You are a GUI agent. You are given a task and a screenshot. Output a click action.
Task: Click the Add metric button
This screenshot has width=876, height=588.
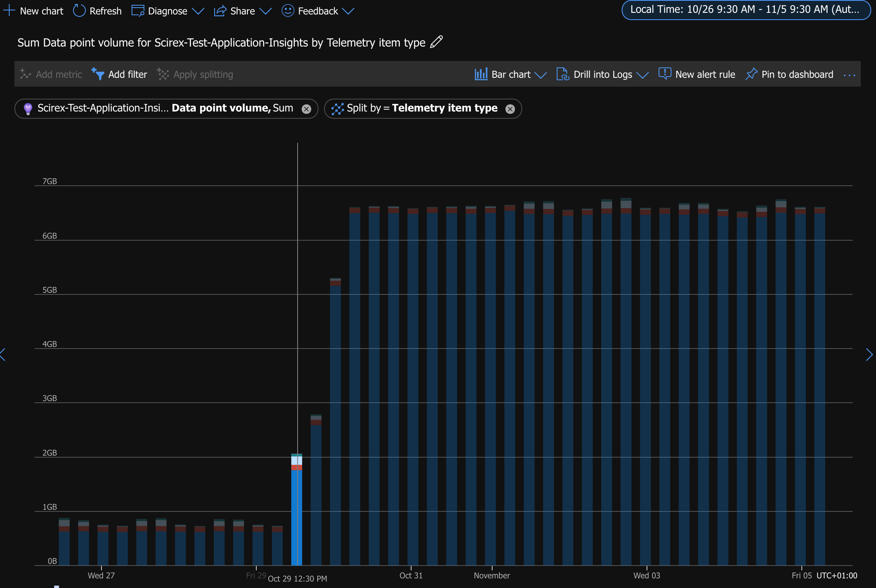(51, 74)
